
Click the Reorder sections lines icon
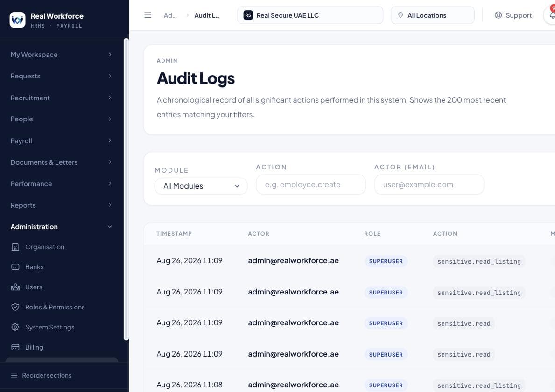(14, 375)
